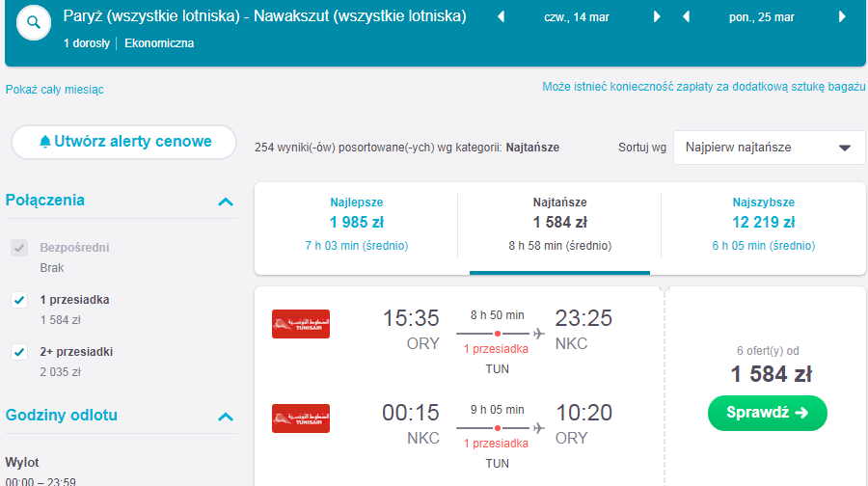Image resolution: width=868 pixels, height=486 pixels.
Task: Uncheck the 2+ przesiadki filter
Action: (x=19, y=352)
